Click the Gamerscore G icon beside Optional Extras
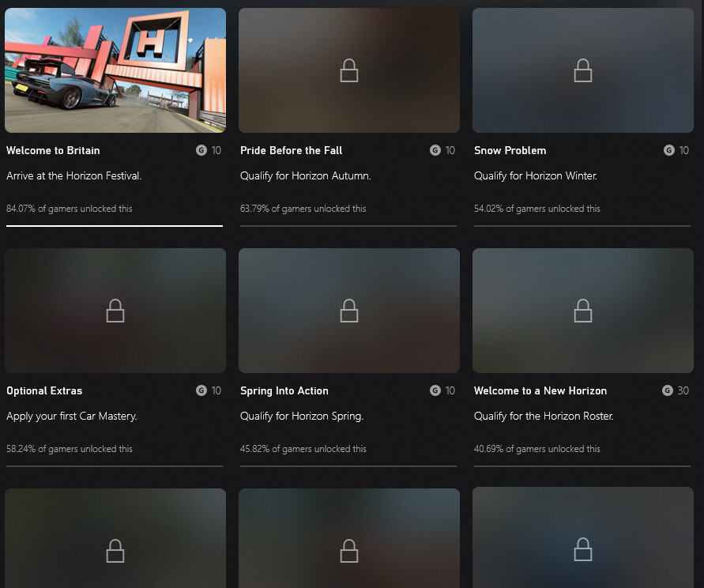Viewport: 704px width, 588px height. point(201,390)
